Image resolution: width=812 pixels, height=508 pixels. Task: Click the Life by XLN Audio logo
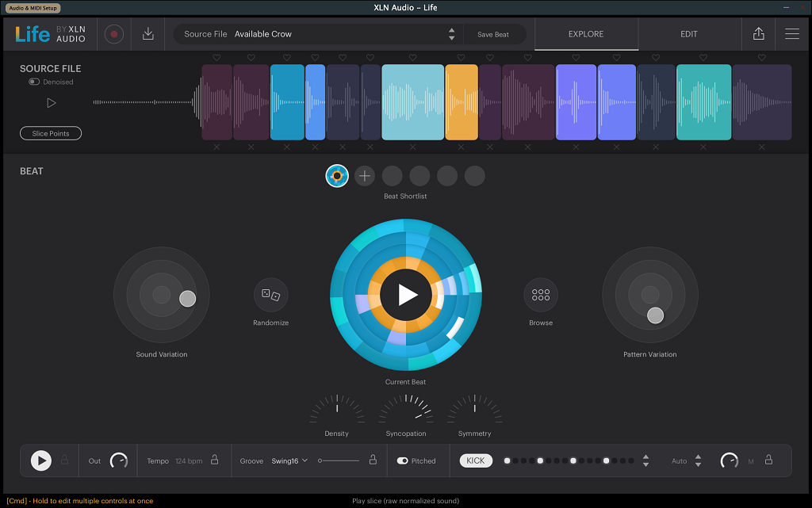point(50,34)
